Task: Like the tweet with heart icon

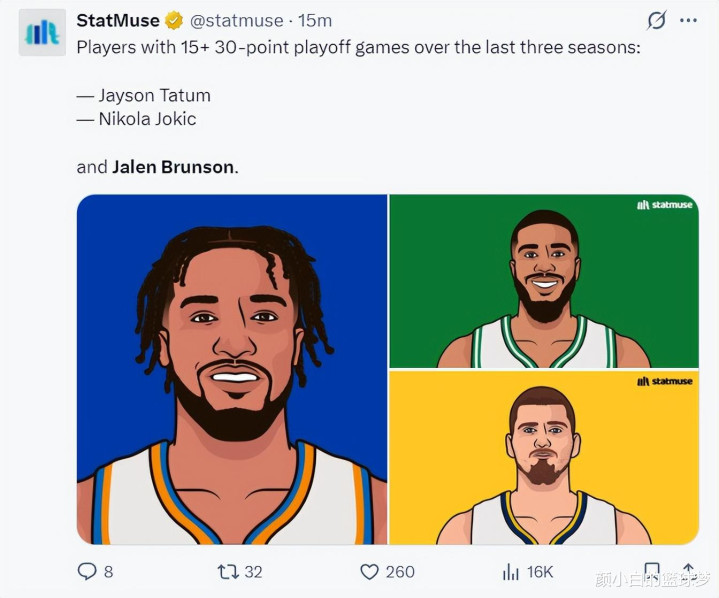Action: [x=370, y=571]
